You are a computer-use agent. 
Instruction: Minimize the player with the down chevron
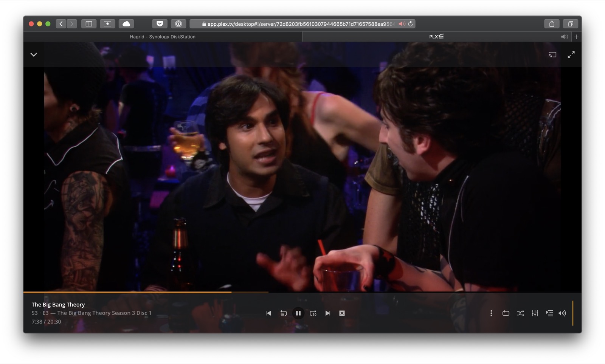[34, 54]
